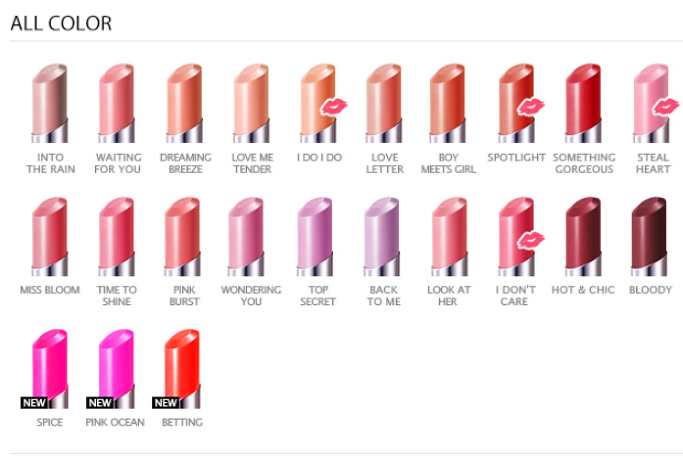Screen dimensions: 683x456
Task: Choose the Love Letter lipstick shade
Action: coord(384,103)
